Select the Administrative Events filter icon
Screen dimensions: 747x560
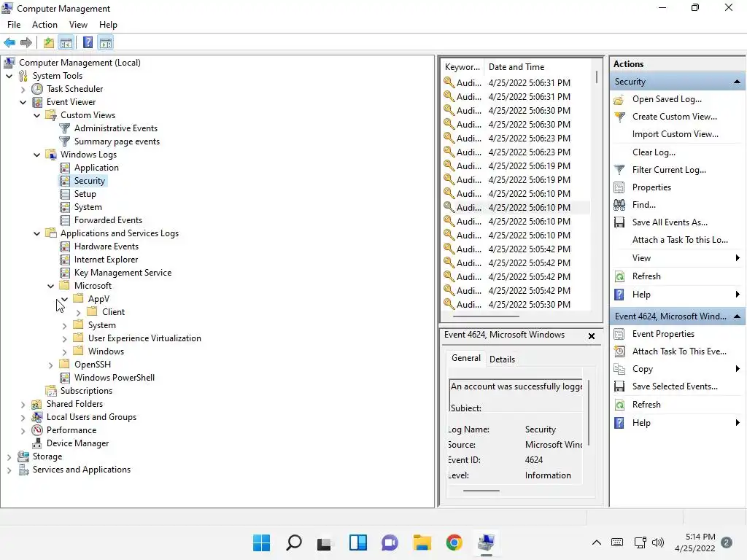(x=64, y=128)
